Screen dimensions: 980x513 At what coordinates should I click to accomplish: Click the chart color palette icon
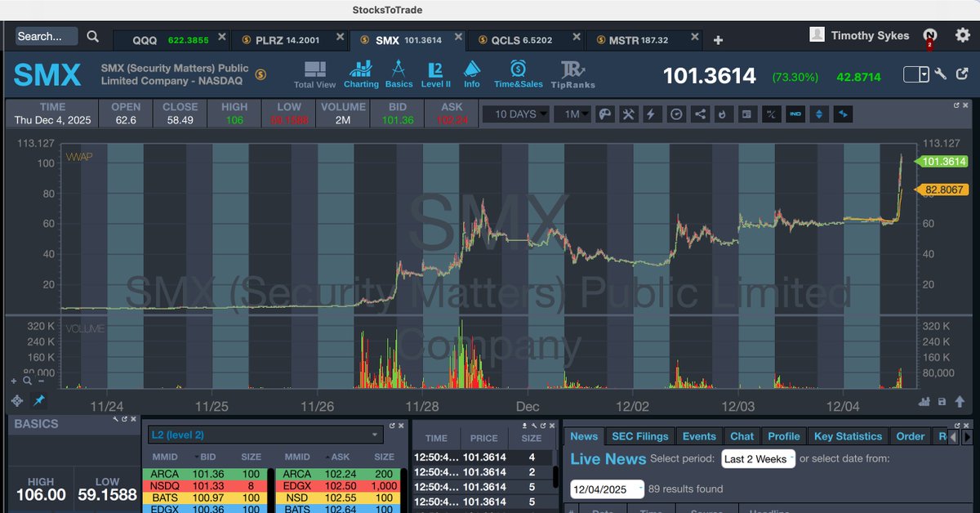coord(605,114)
